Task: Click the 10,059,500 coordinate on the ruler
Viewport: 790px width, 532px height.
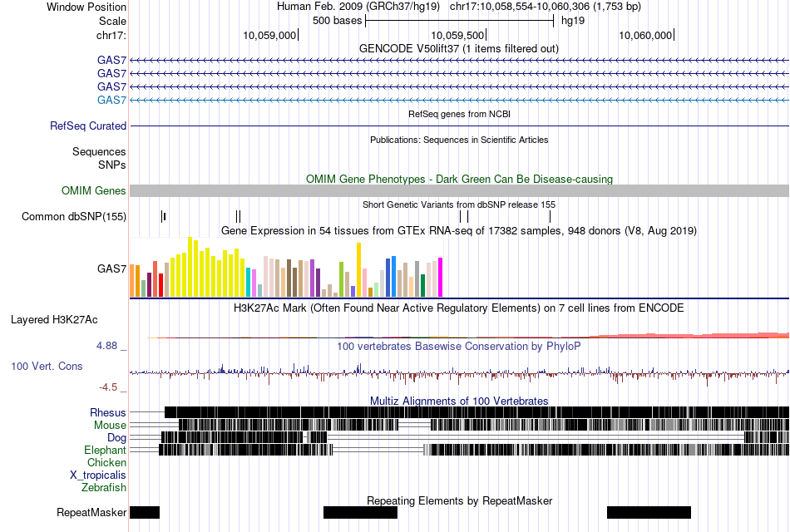Action: [457, 35]
